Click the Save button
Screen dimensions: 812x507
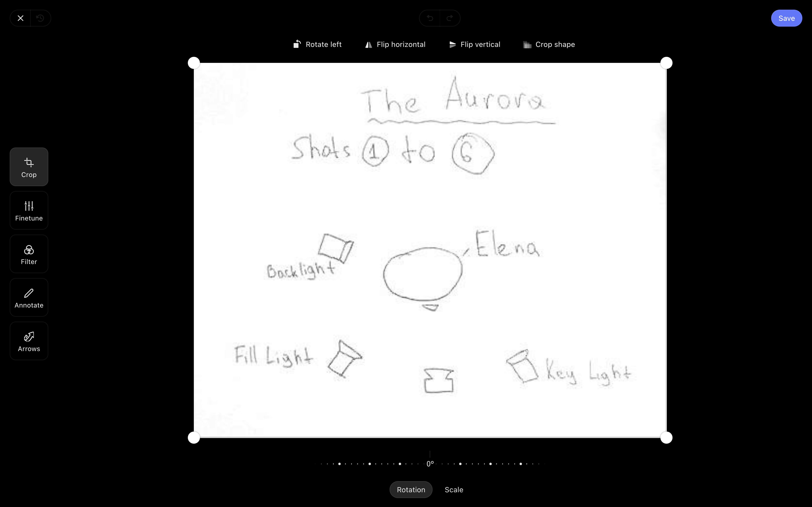tap(786, 17)
